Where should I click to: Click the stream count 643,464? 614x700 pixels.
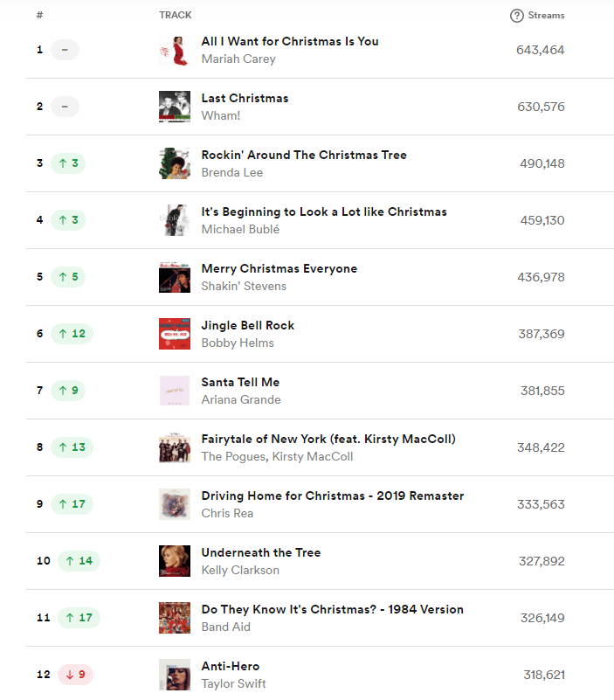pyautogui.click(x=540, y=50)
